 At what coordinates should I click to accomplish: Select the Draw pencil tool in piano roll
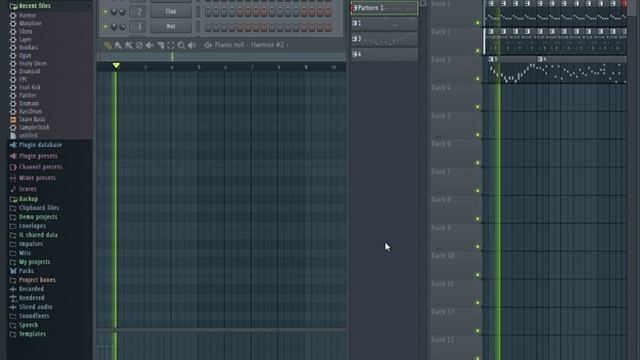tap(108, 45)
